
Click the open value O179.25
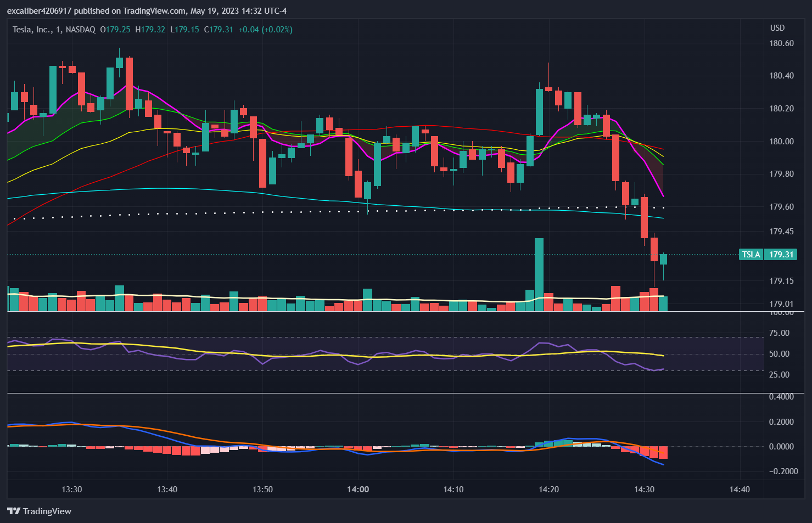[x=115, y=30]
